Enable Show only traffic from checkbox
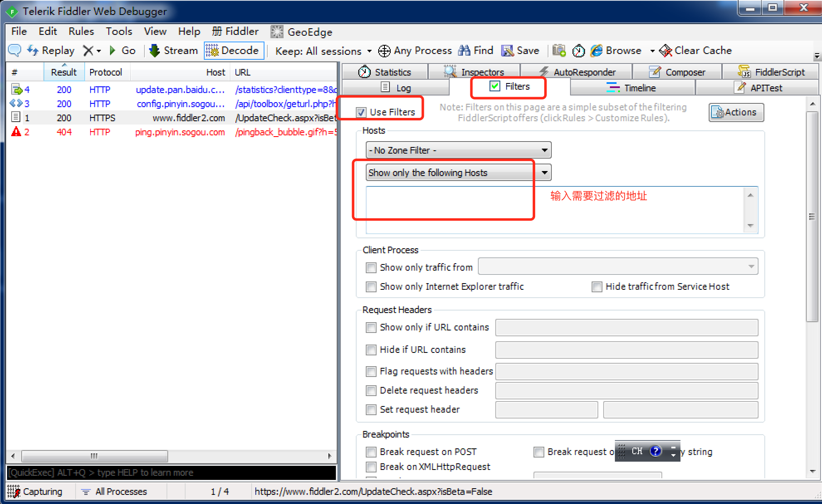This screenshot has width=822, height=504. coord(371,267)
